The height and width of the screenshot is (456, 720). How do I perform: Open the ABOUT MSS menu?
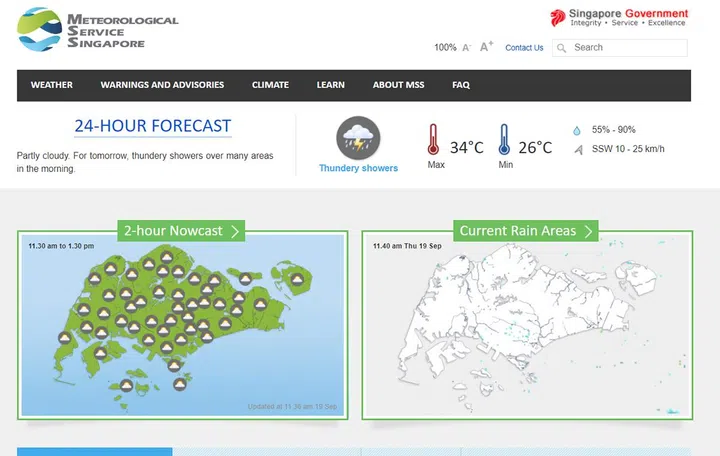coord(399,85)
